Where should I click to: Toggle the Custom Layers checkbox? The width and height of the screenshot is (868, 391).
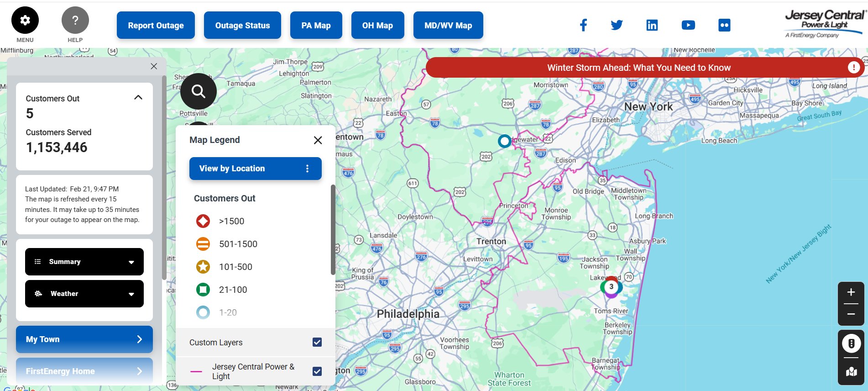[317, 342]
